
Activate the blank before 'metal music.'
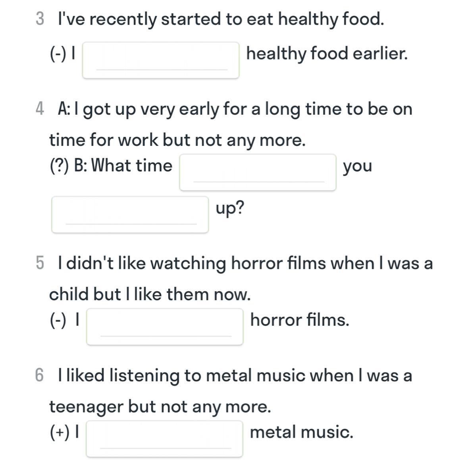pyautogui.click(x=165, y=439)
